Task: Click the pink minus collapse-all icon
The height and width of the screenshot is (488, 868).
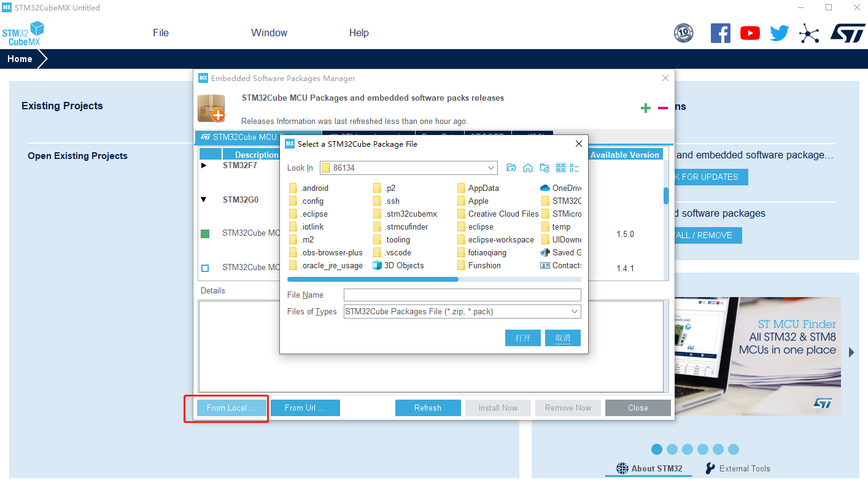Action: [663, 108]
